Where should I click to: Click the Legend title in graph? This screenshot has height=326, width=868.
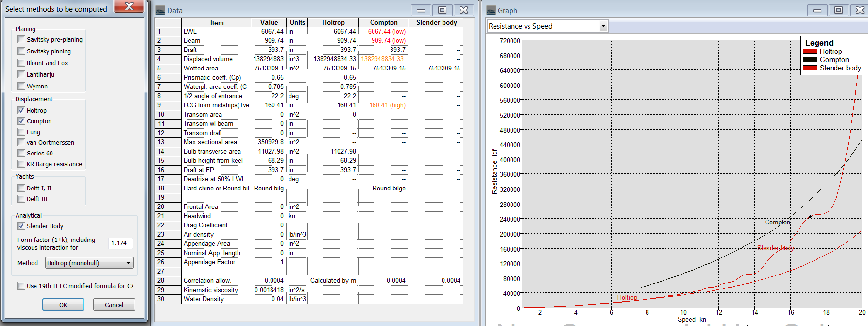pos(819,43)
